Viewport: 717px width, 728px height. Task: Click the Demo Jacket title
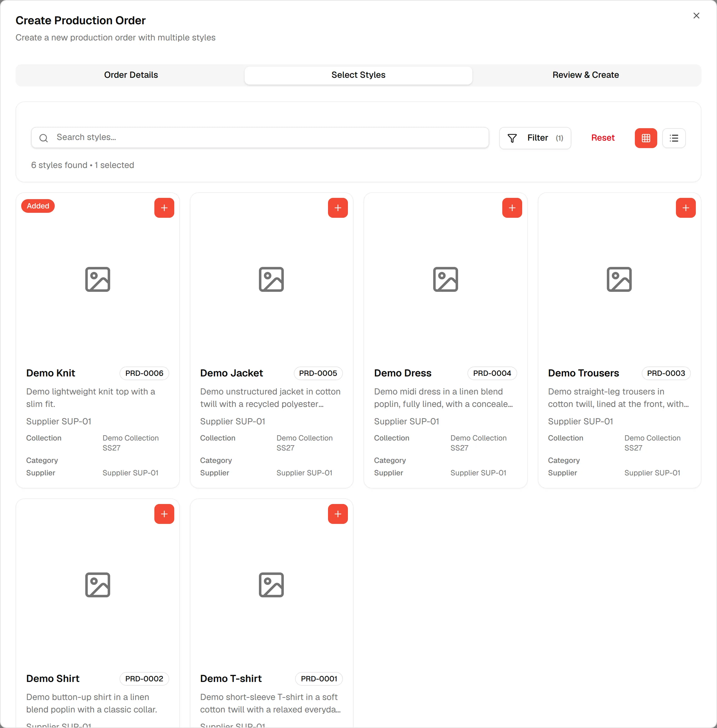point(232,373)
